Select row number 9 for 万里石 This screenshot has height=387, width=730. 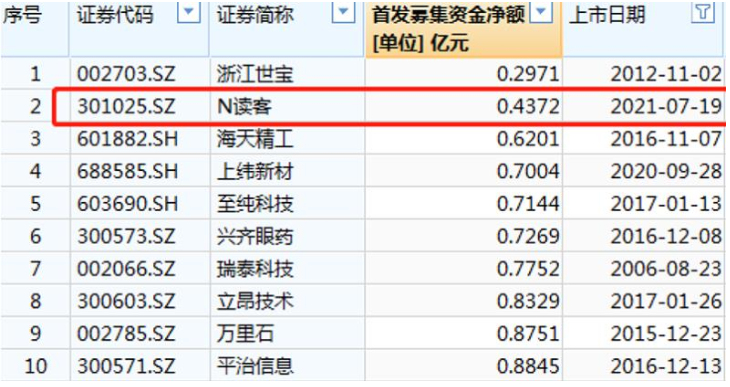pyautogui.click(x=36, y=333)
